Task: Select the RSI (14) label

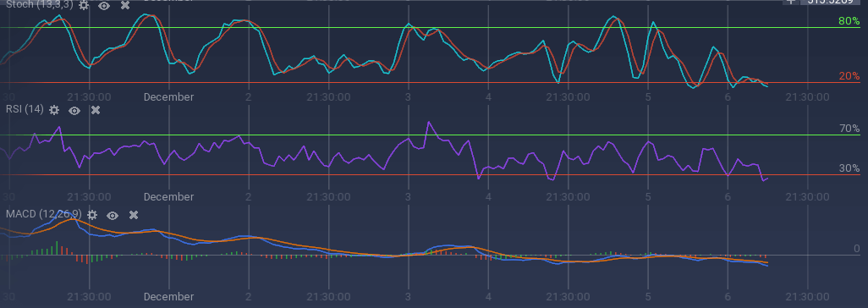Action: point(25,109)
